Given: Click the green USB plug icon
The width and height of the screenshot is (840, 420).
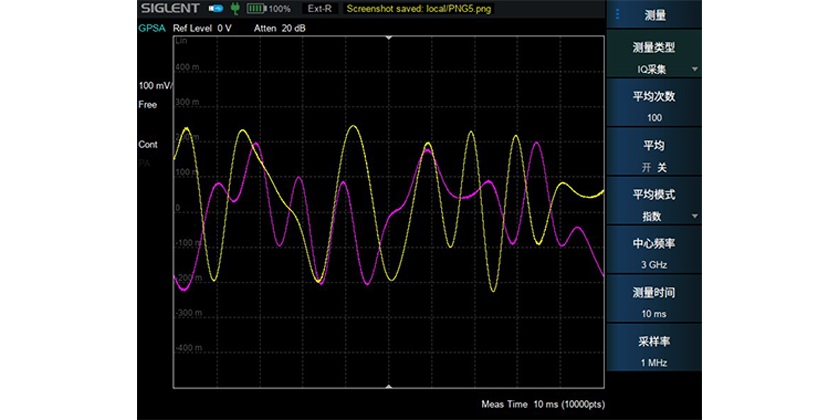Looking at the screenshot, I should pyautogui.click(x=235, y=9).
